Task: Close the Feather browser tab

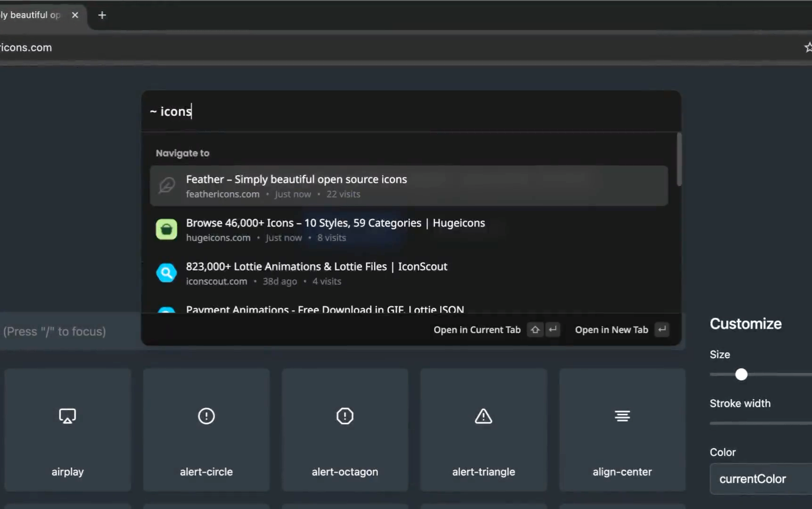Action: (75, 15)
